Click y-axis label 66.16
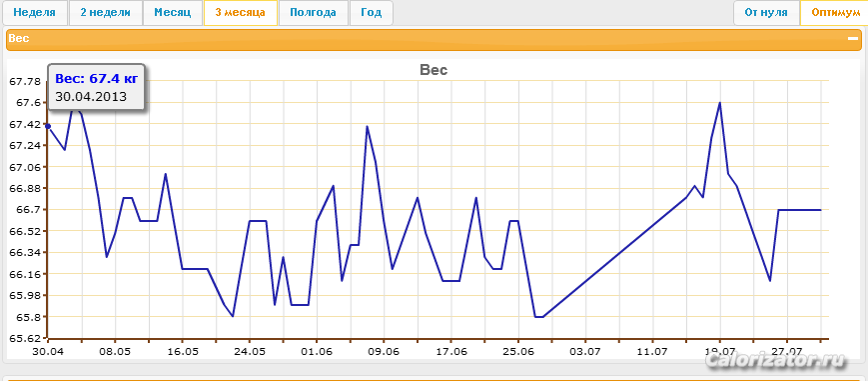 click(25, 274)
